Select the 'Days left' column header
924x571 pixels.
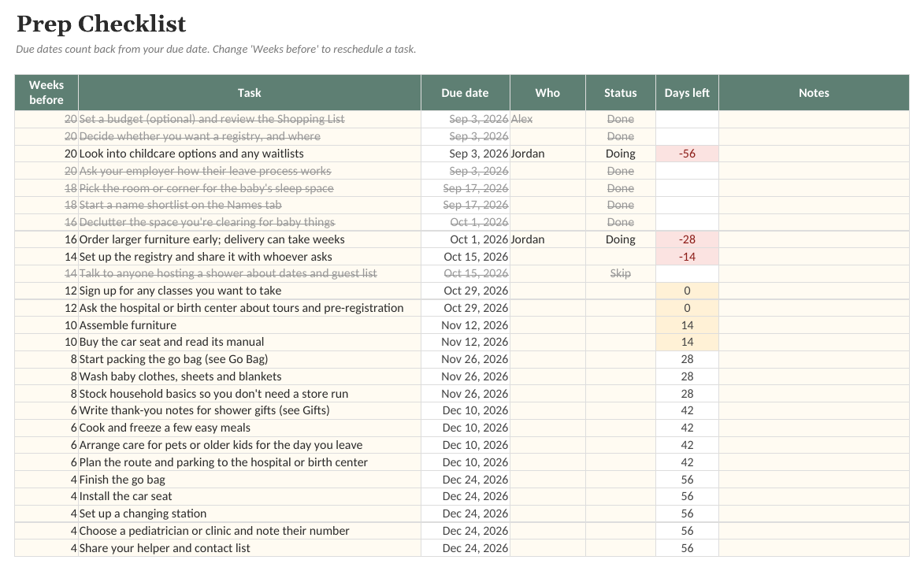687,92
